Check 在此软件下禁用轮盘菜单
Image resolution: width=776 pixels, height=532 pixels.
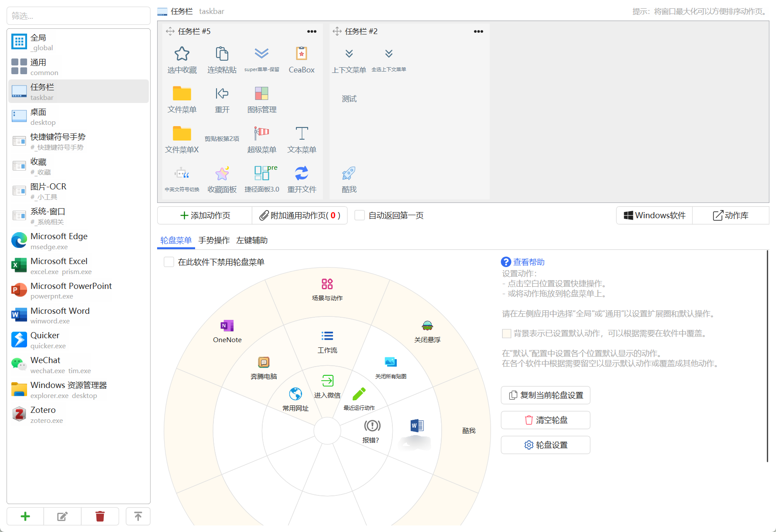click(x=169, y=262)
